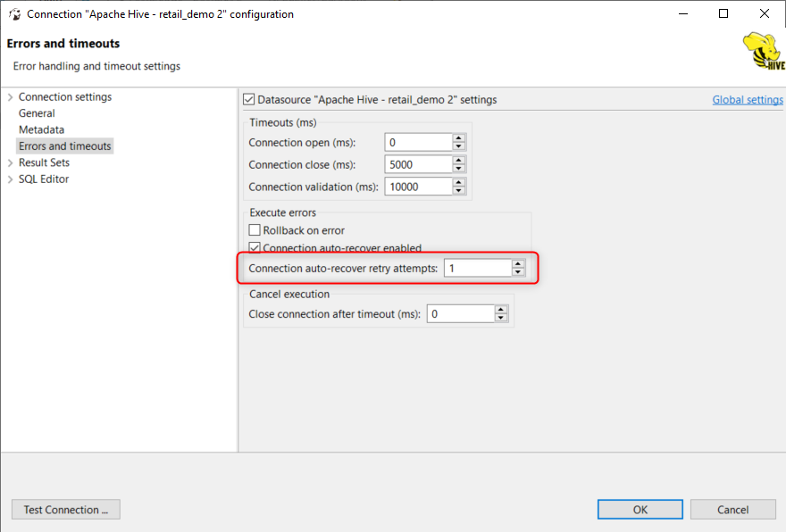Image resolution: width=786 pixels, height=532 pixels.
Task: Click the down arrow on Connection close spinner
Action: click(457, 168)
